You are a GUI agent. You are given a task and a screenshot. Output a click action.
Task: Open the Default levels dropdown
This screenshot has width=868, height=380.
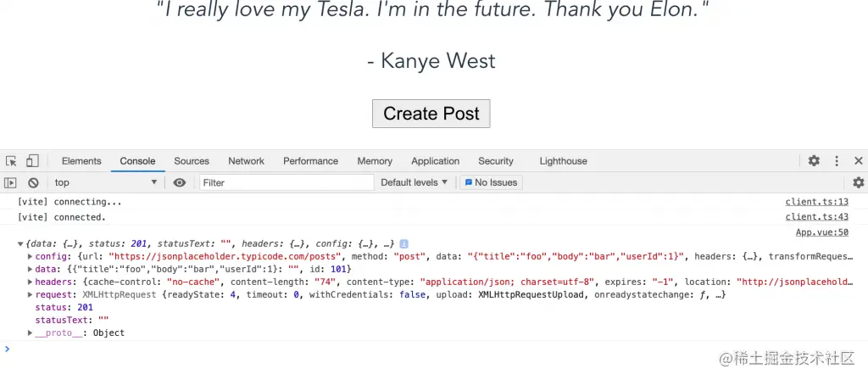coord(414,182)
